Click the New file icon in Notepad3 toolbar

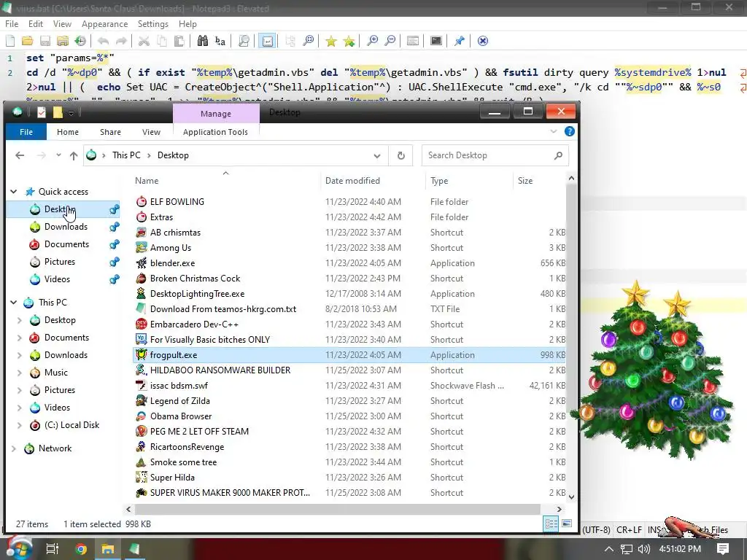point(9,41)
